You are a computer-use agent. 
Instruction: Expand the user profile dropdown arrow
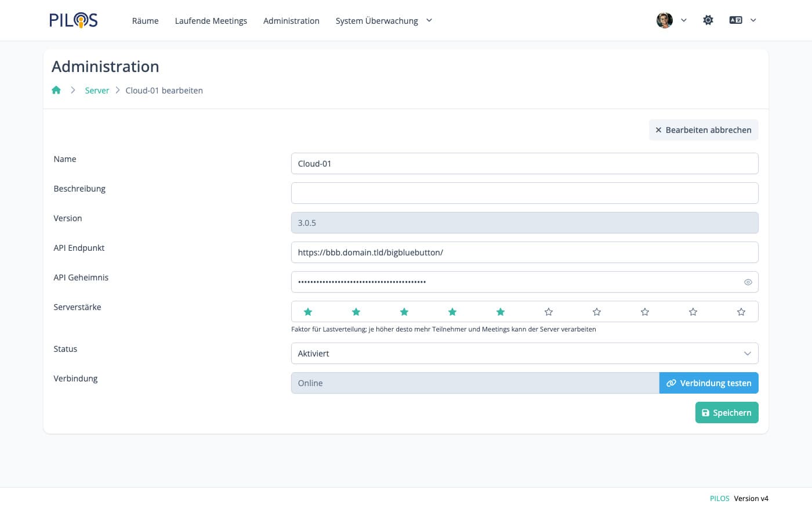click(x=684, y=20)
